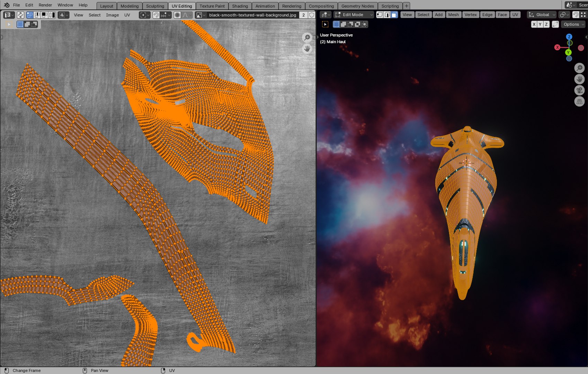Click the image name field black-smooth-textured-wall-background.jpg
This screenshot has width=588, height=374.
pos(252,15)
